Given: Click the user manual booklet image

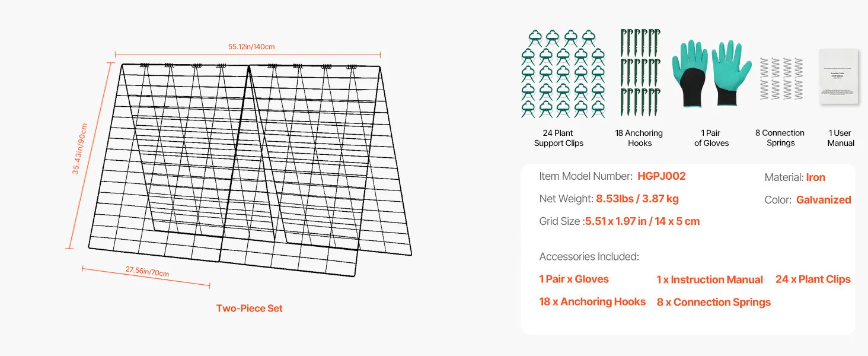Looking at the screenshot, I should (x=838, y=77).
